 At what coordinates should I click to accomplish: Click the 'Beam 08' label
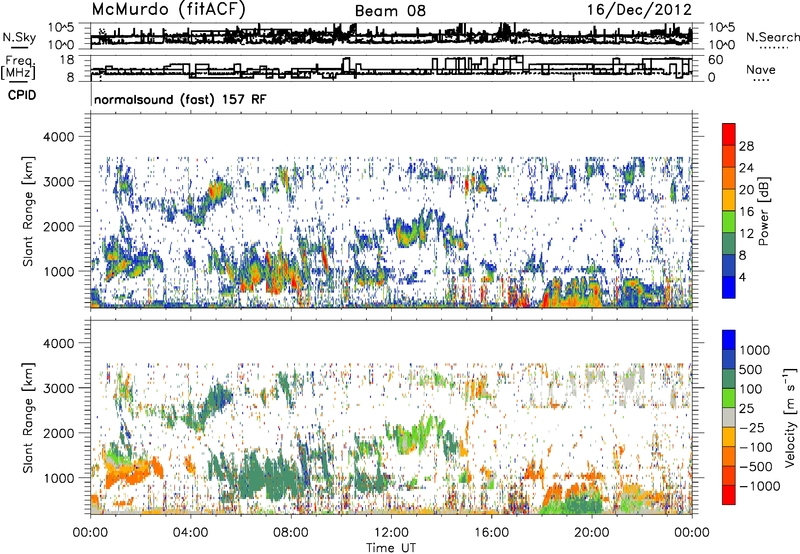390,11
